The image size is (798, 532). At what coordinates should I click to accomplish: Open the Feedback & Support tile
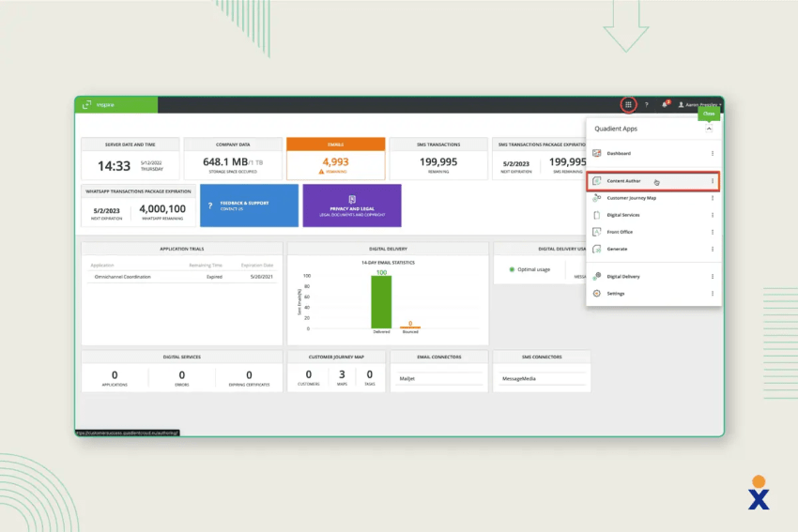tap(250, 205)
